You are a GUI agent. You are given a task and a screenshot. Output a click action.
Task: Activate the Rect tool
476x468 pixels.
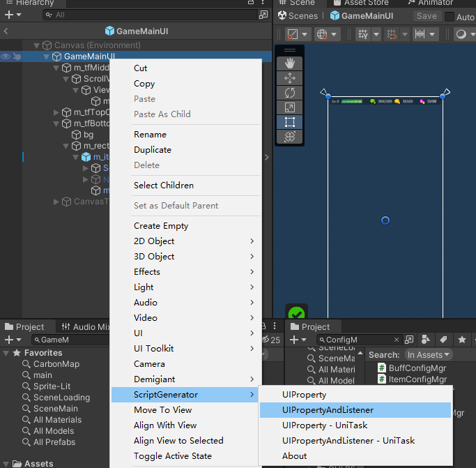(290, 122)
